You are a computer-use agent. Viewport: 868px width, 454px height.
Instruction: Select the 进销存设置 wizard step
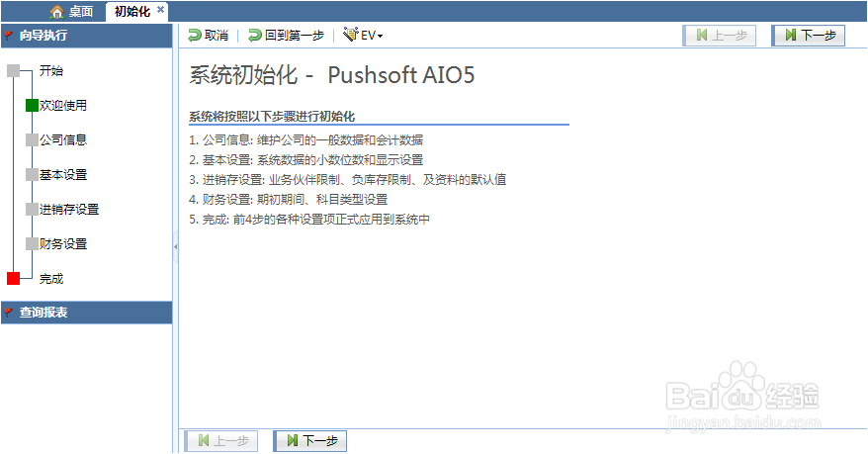(x=69, y=210)
